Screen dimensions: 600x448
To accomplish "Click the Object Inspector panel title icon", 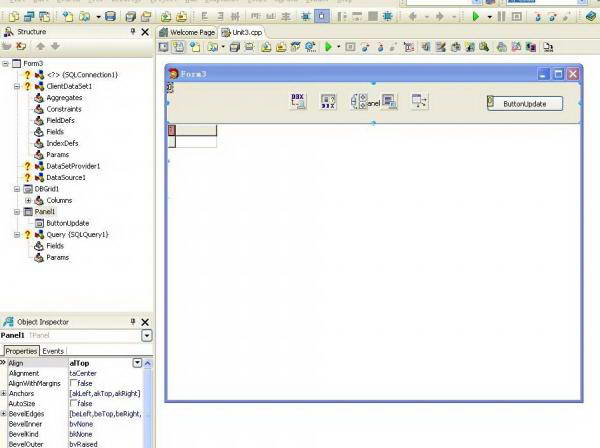I will (8, 322).
